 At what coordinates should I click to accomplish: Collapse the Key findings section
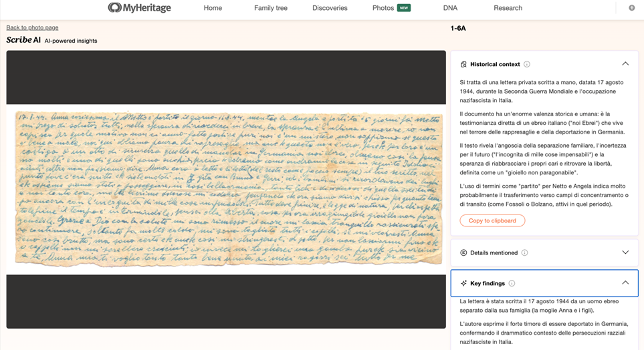[x=625, y=283]
